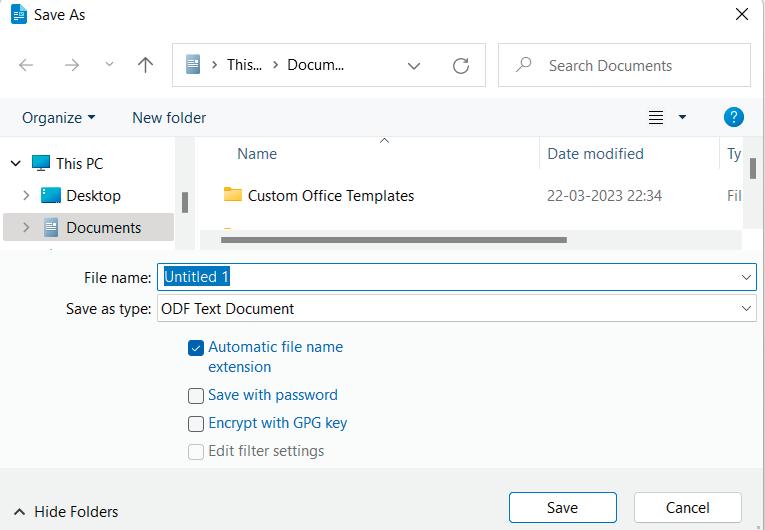Open recent locations dropdown arrow
Screen dimensions: 765x530
(109, 65)
